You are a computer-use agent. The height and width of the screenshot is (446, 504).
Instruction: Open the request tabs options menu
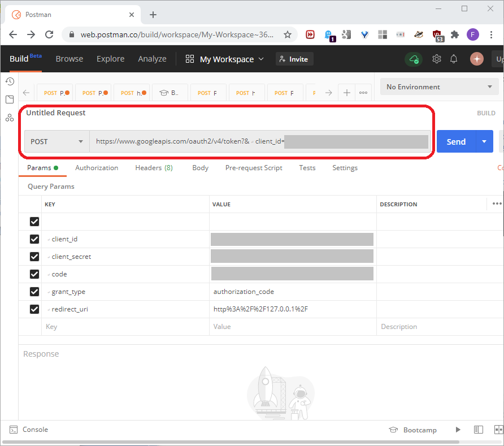(x=363, y=93)
